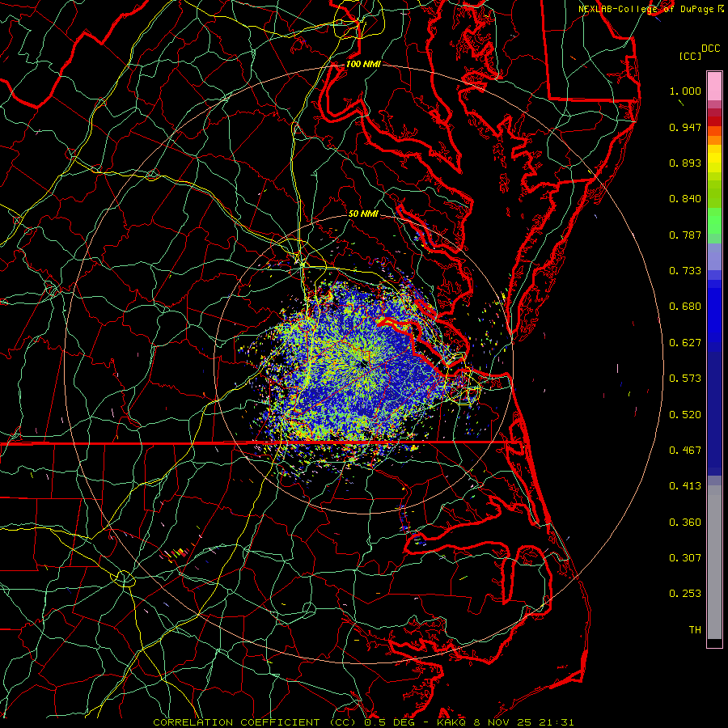Click the 100 NMI range ring label
This screenshot has height=728, width=728.
(x=363, y=64)
